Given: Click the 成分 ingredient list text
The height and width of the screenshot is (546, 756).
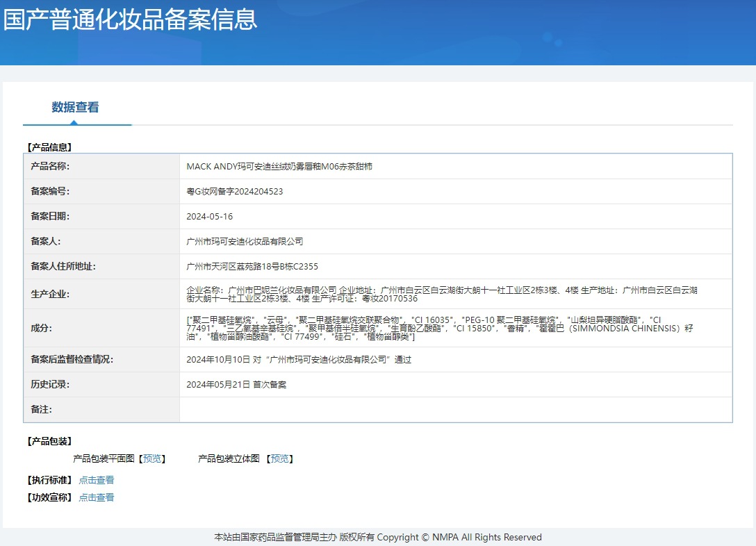Looking at the screenshot, I should pyautogui.click(x=440, y=328).
